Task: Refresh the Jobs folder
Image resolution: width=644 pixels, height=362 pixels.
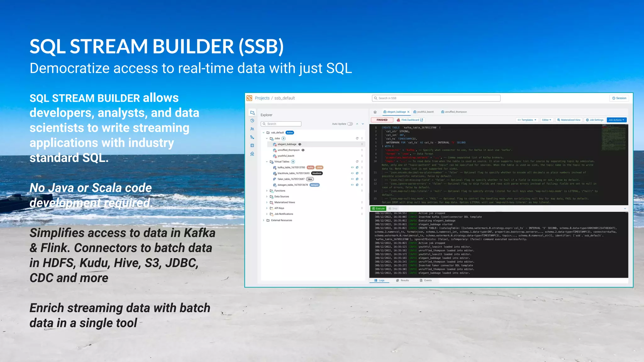Action: [x=357, y=138]
